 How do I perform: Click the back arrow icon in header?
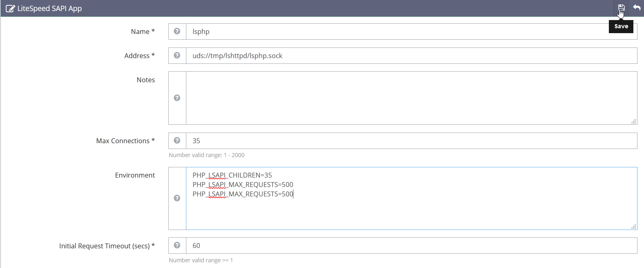pyautogui.click(x=637, y=8)
